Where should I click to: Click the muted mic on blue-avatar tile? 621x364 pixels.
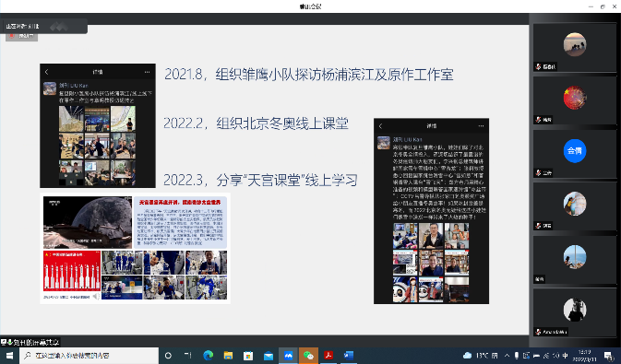click(538, 172)
